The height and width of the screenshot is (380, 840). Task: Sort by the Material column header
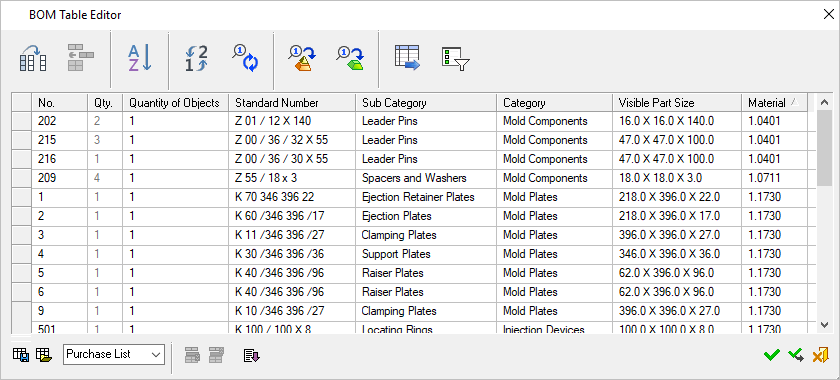tap(774, 102)
